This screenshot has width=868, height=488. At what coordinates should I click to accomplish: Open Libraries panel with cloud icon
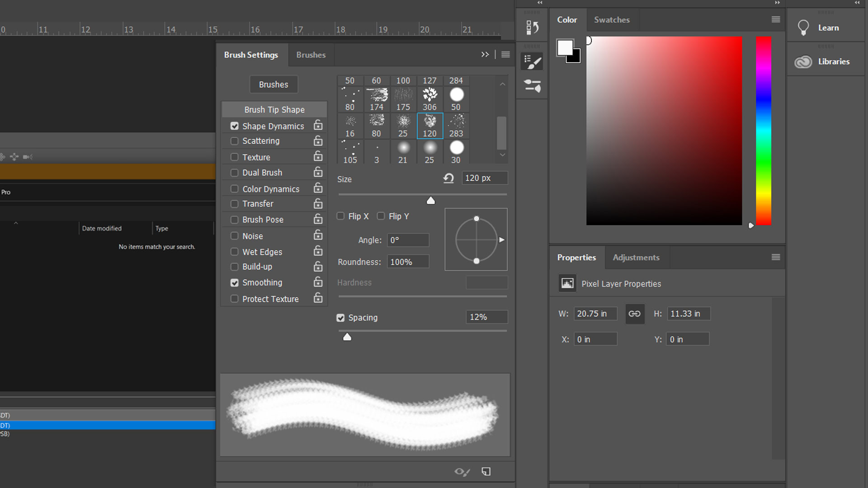pyautogui.click(x=803, y=62)
